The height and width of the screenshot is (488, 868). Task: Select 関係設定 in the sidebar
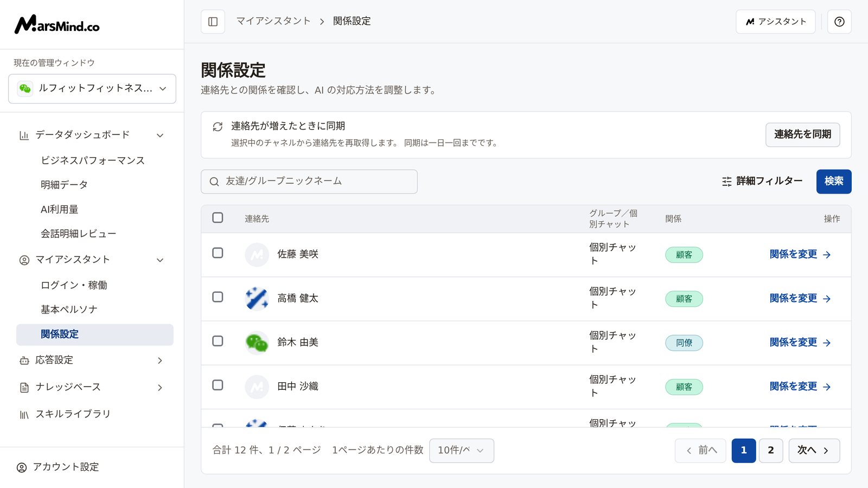click(x=95, y=335)
